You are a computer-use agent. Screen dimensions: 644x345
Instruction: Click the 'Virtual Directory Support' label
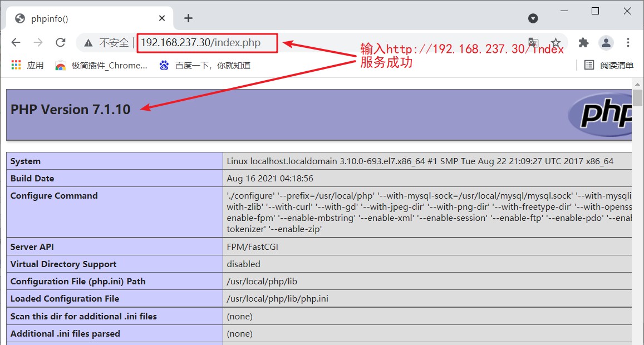(63, 264)
